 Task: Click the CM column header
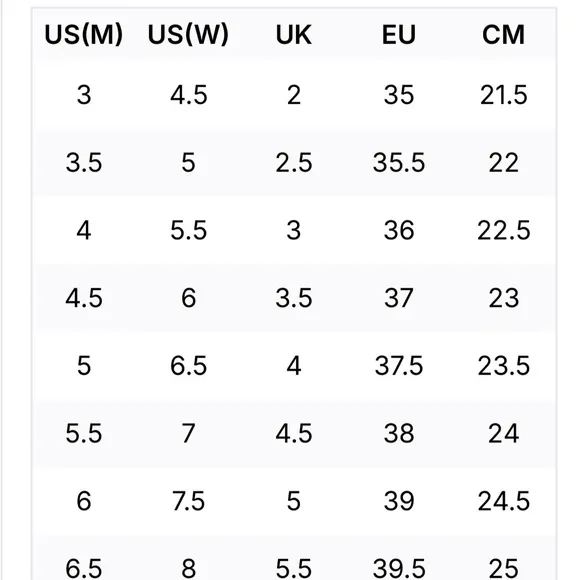click(x=503, y=35)
